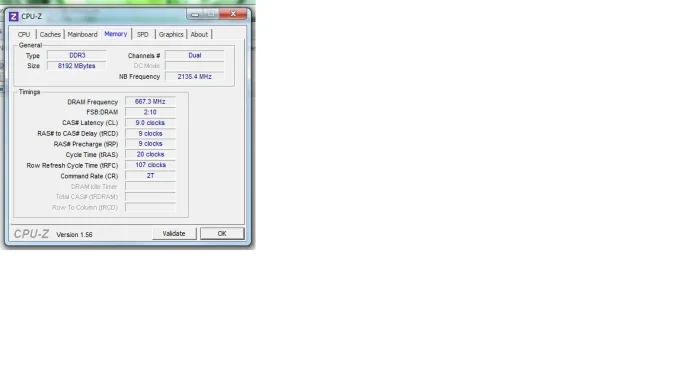The image size is (683, 384).
Task: Click the empty Row To Column field
Action: point(150,208)
